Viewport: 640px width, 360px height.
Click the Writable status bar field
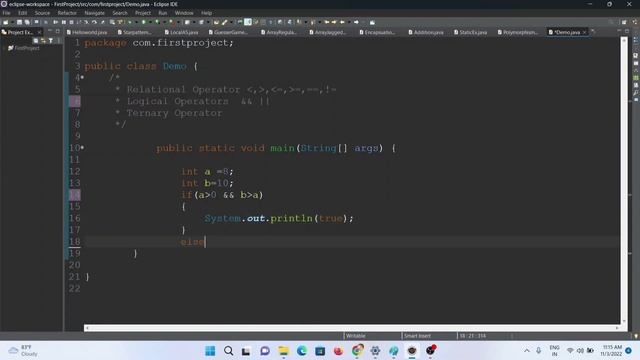pyautogui.click(x=356, y=336)
